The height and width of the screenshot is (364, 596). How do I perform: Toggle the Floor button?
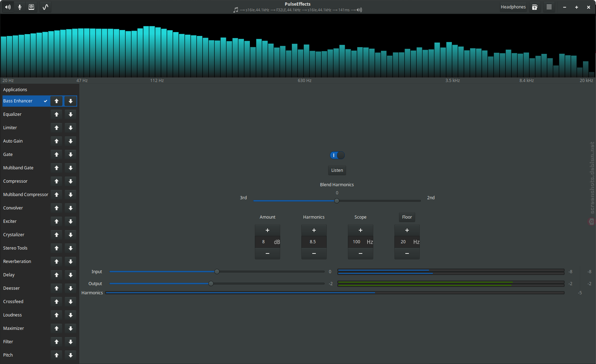point(407,217)
